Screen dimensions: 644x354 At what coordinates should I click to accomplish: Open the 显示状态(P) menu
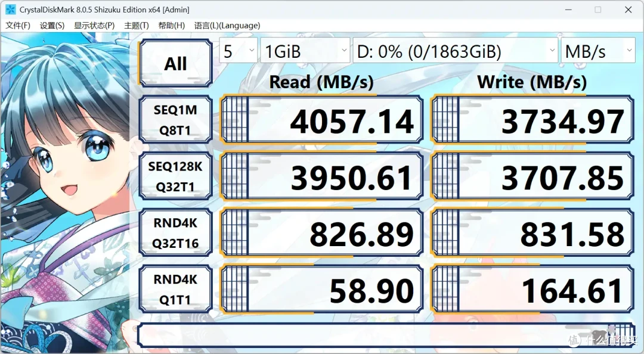[x=94, y=26]
